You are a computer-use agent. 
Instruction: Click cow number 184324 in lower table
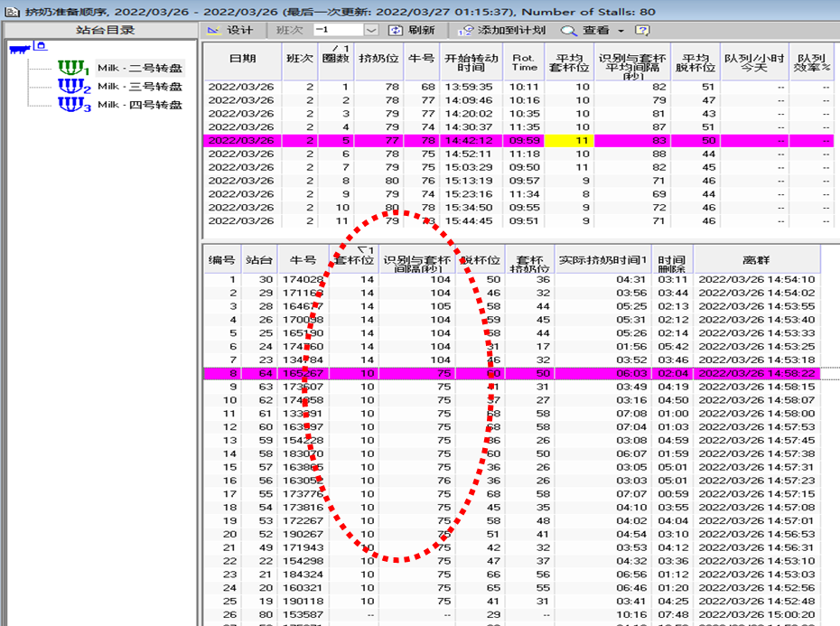(303, 574)
